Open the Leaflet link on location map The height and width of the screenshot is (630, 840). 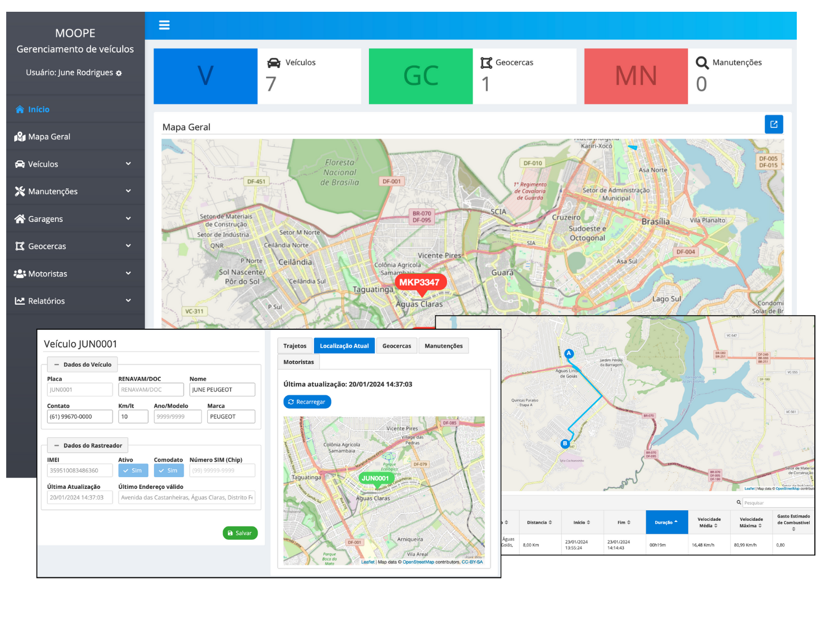point(368,562)
